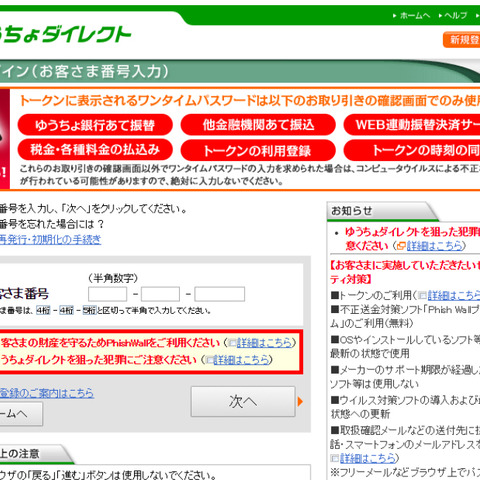Click the 5桁 hint for the third field
Screen dimensions: 480x480
point(89,311)
